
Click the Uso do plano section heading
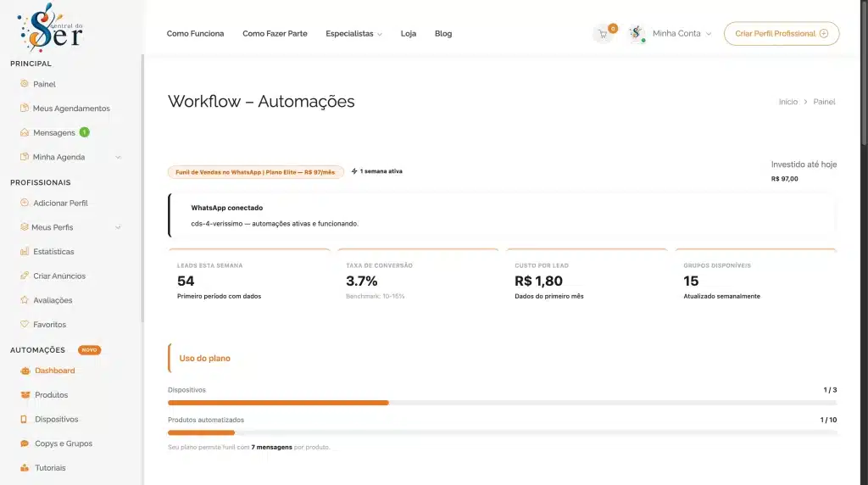coord(205,358)
